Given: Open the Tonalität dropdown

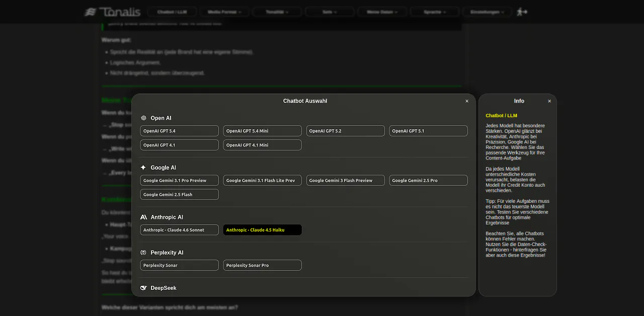Looking at the screenshot, I should pos(277,12).
